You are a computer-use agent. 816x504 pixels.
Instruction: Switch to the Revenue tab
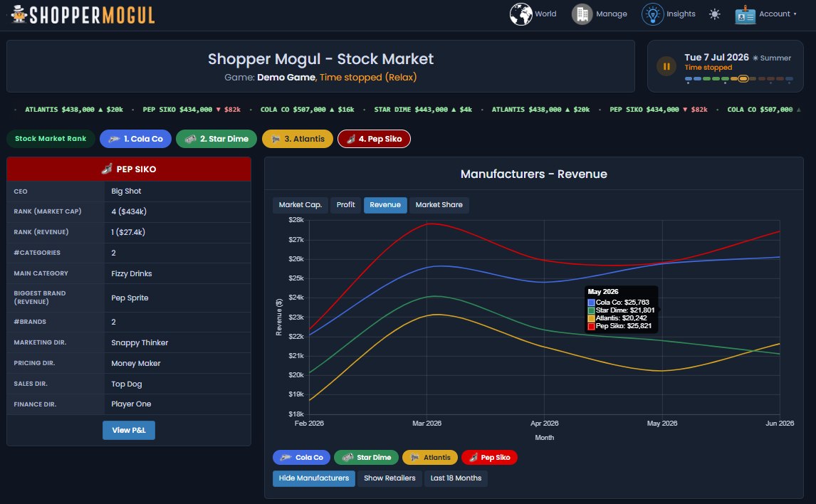(385, 205)
